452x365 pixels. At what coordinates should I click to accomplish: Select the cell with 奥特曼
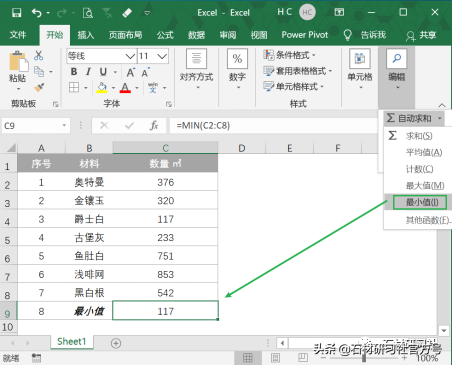[89, 182]
